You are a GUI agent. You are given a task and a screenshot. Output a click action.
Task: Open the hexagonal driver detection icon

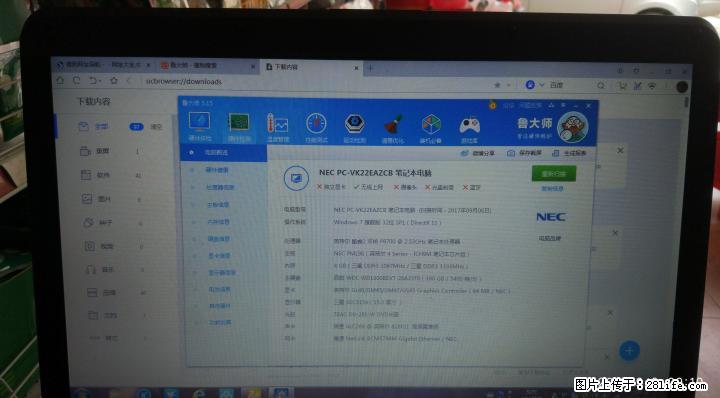(354, 129)
